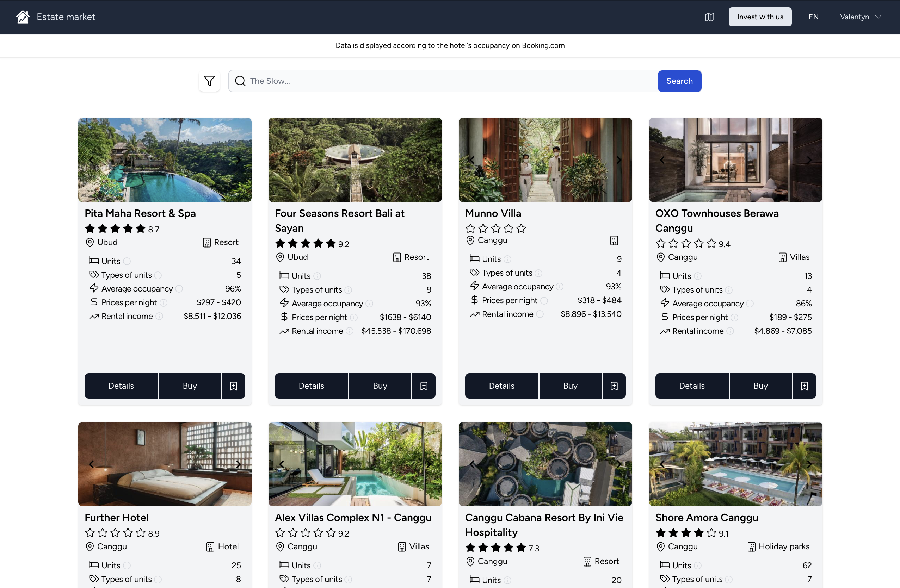The image size is (900, 588).
Task: Open Details for OXO Townhouses Berawa Canggu
Action: tap(692, 386)
